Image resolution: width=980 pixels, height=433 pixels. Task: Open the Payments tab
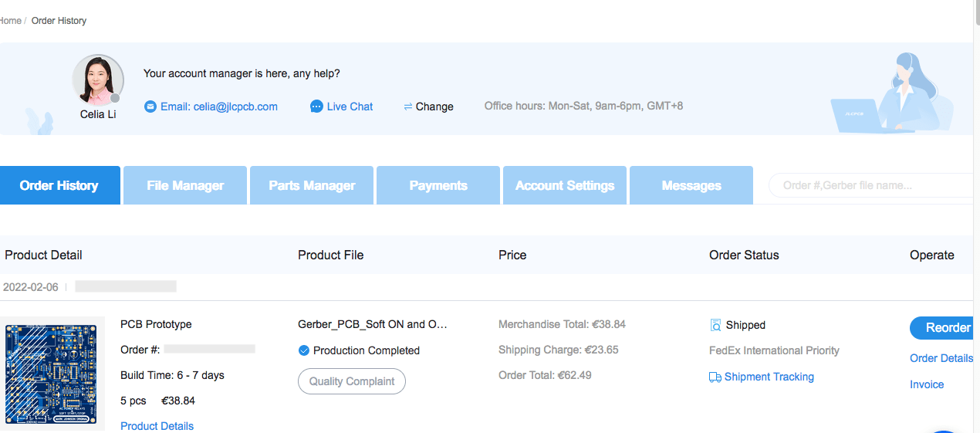tap(438, 185)
